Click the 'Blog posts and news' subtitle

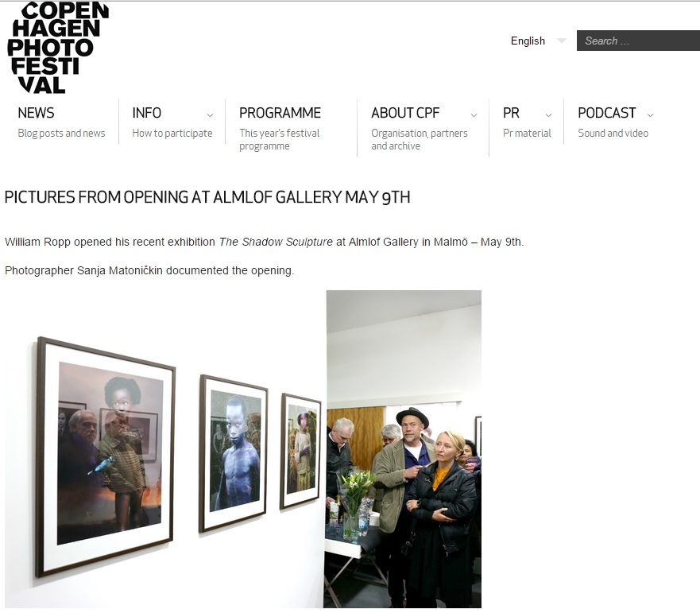62,133
